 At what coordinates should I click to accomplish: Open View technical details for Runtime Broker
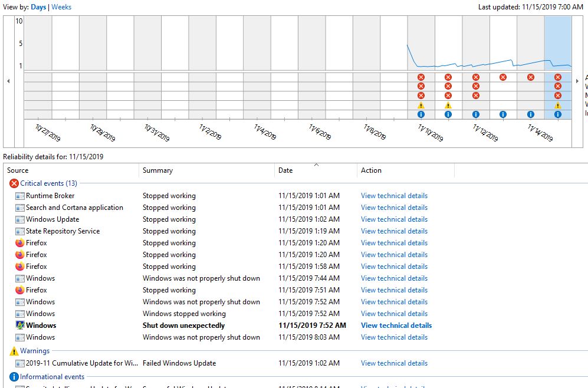click(394, 196)
